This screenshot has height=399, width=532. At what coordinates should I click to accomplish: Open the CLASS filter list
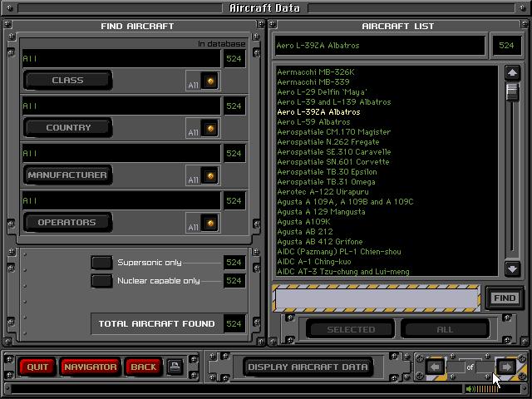(x=68, y=81)
